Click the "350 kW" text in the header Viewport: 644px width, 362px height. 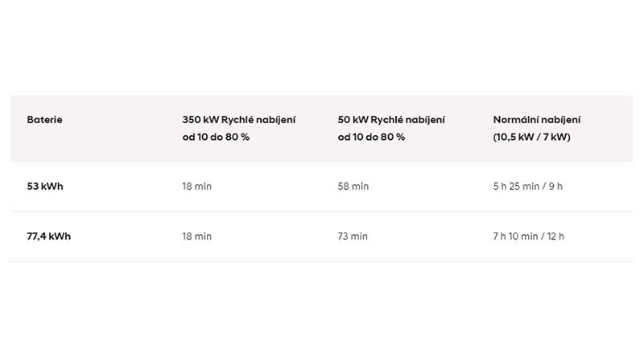click(198, 120)
